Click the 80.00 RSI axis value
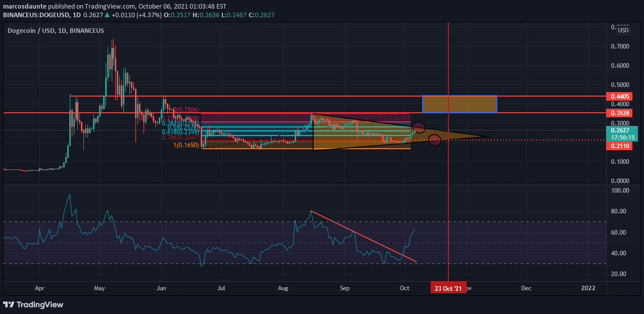The width and height of the screenshot is (644, 314). (x=619, y=211)
